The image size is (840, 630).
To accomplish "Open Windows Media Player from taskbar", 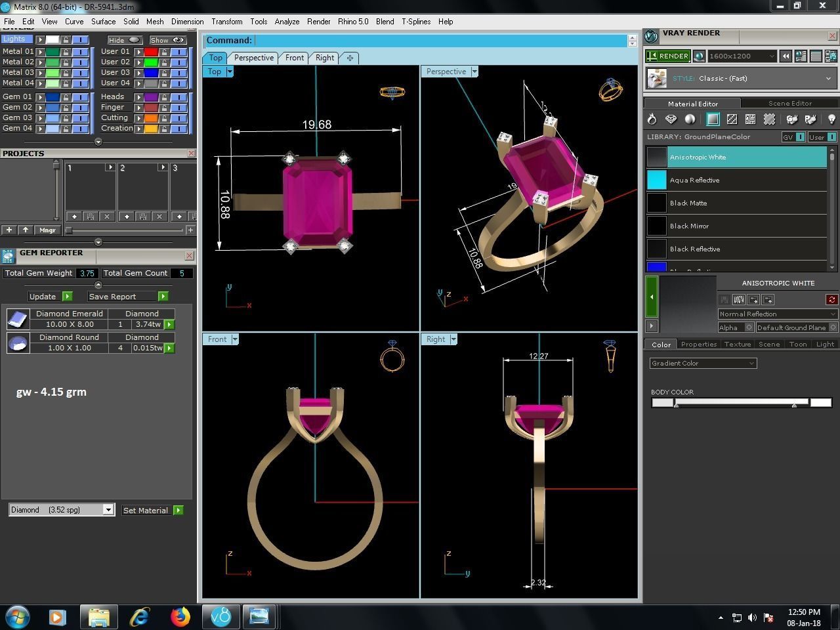I will pos(57,617).
